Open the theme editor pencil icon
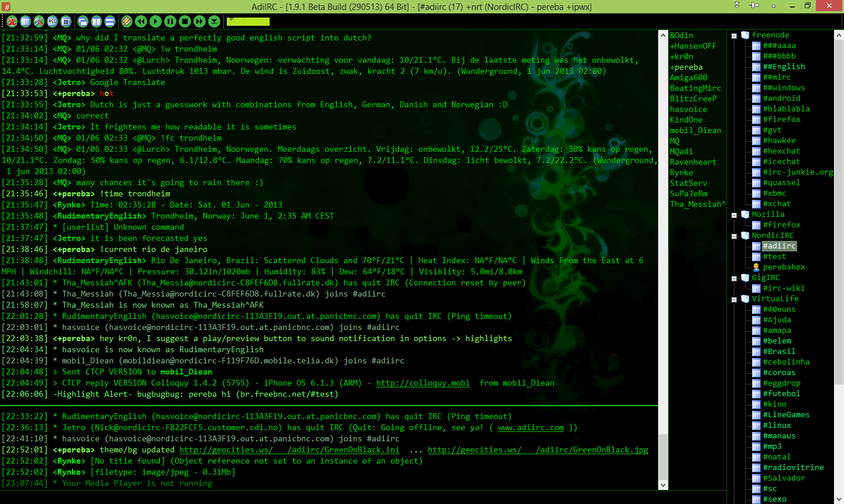 127,22
